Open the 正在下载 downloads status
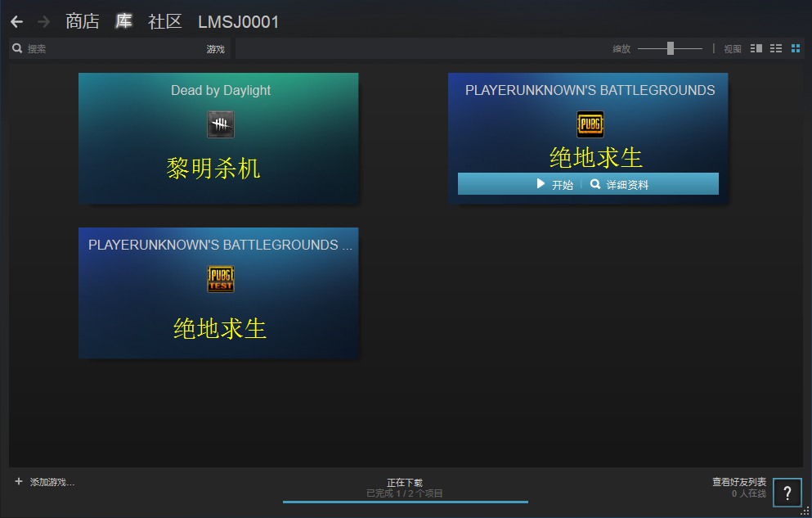 pyautogui.click(x=405, y=483)
